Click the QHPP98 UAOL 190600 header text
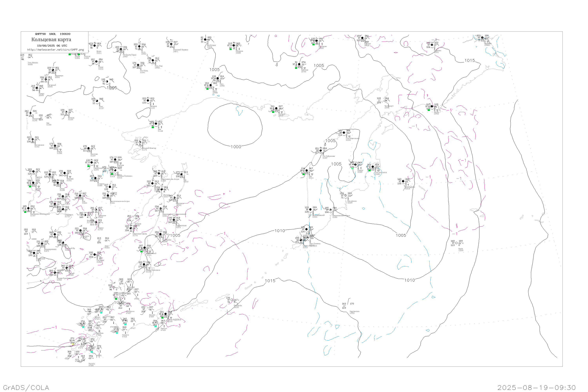Viewport: 588px width, 392px height. point(53,34)
